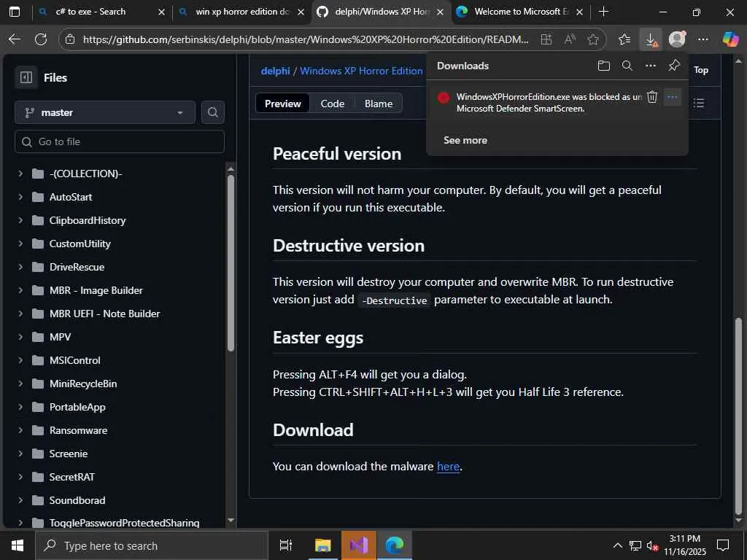Open the MiniRecycleBin folder
Screen dimensions: 747x560
[83, 384]
